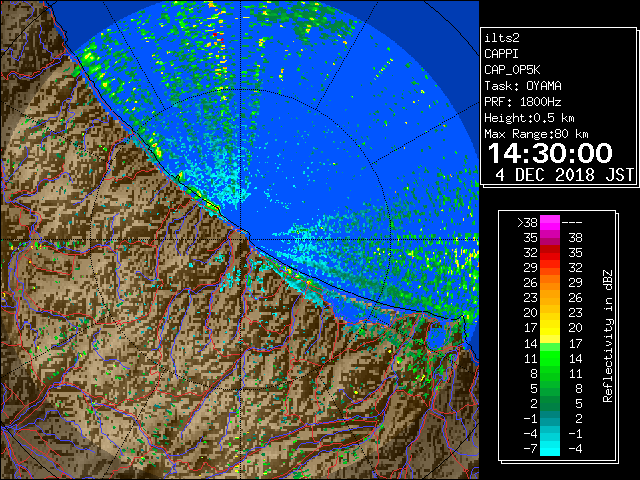Select the 'Height:0.5 km' text
Screen dimensions: 640x480
point(529,118)
